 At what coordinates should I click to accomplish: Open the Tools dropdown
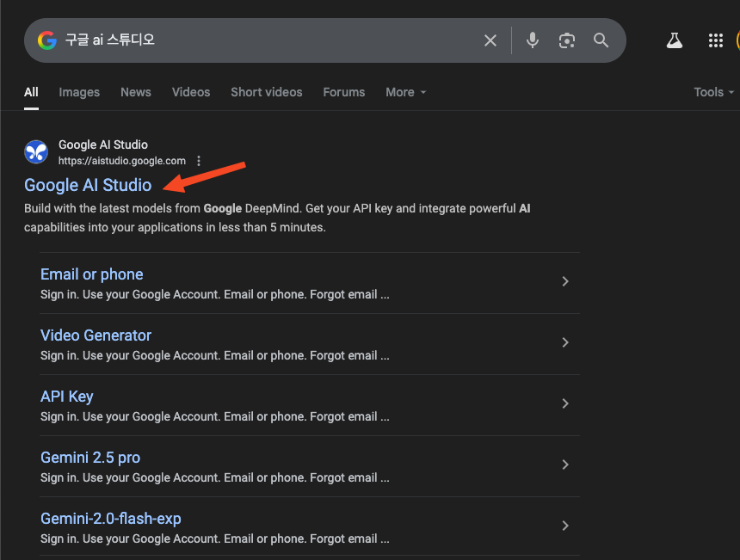click(x=713, y=92)
